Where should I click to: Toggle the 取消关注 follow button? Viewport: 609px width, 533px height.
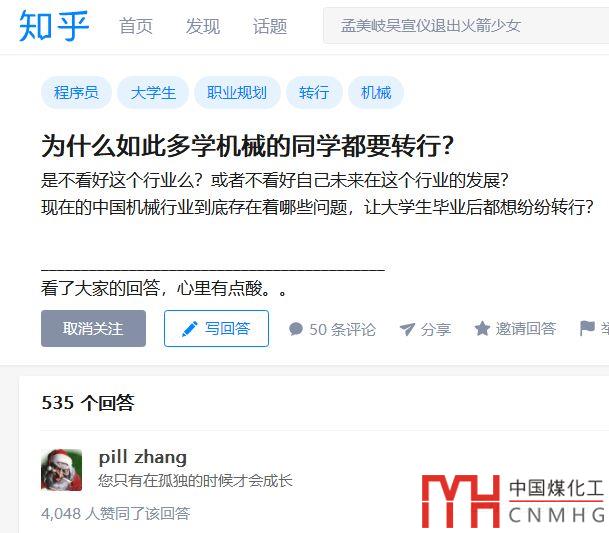click(93, 328)
